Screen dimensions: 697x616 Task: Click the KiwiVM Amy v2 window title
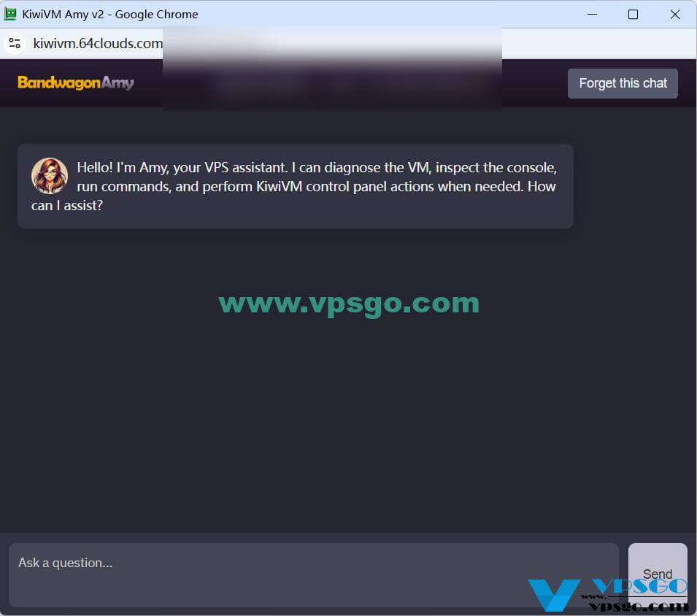coord(109,14)
